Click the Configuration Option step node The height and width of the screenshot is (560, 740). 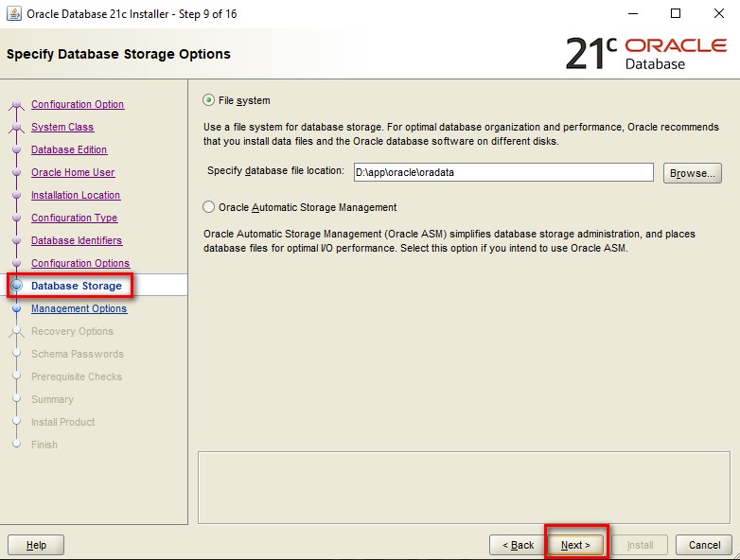16,104
